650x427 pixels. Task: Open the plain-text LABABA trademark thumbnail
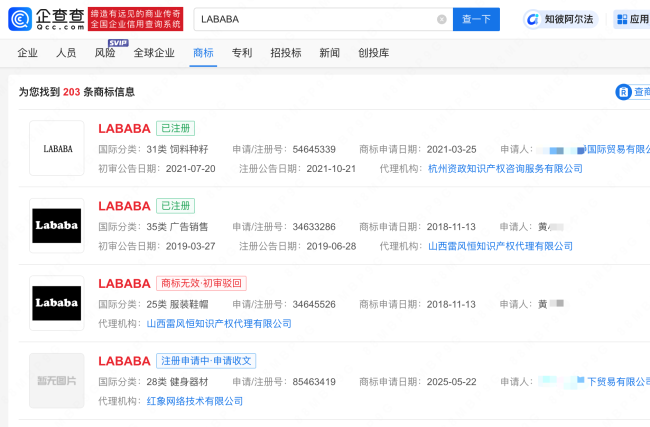tap(57, 148)
